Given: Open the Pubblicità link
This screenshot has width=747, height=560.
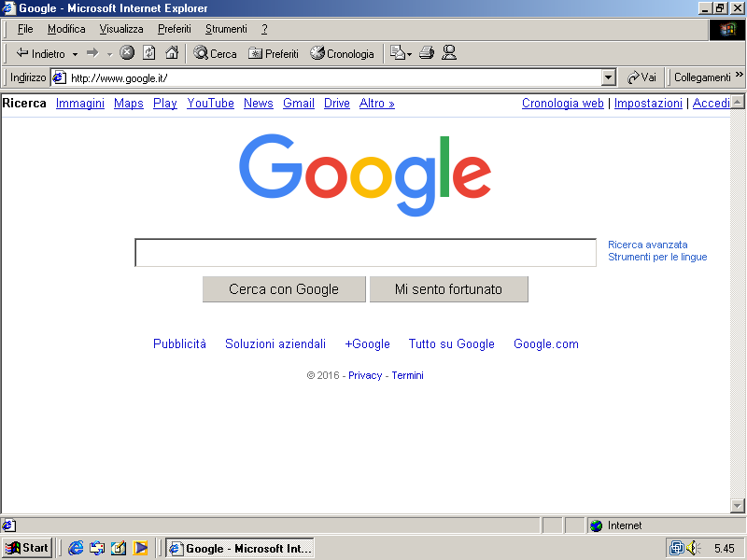Looking at the screenshot, I should 179,343.
